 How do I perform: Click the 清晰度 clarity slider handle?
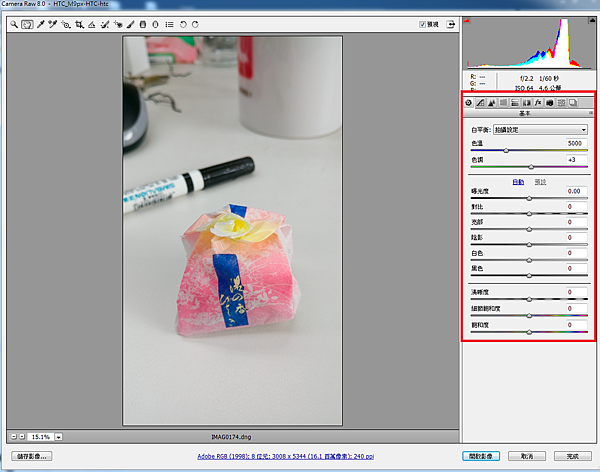529,299
